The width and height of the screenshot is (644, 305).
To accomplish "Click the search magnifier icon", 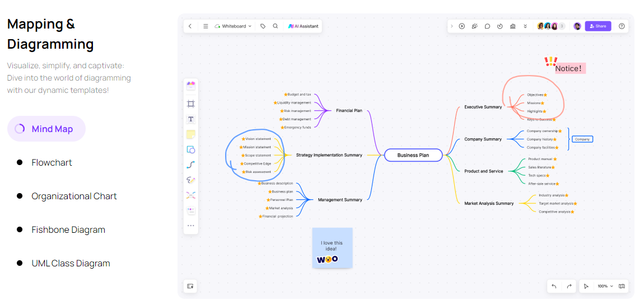I will (276, 26).
